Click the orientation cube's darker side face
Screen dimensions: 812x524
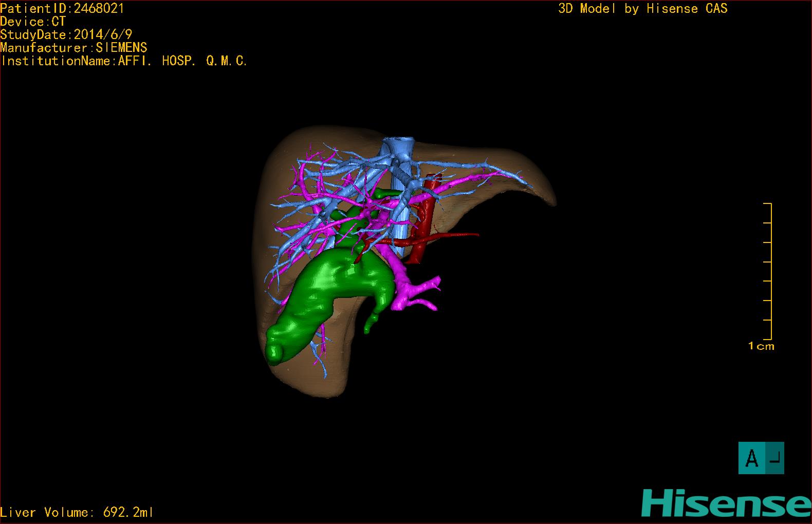coord(775,458)
